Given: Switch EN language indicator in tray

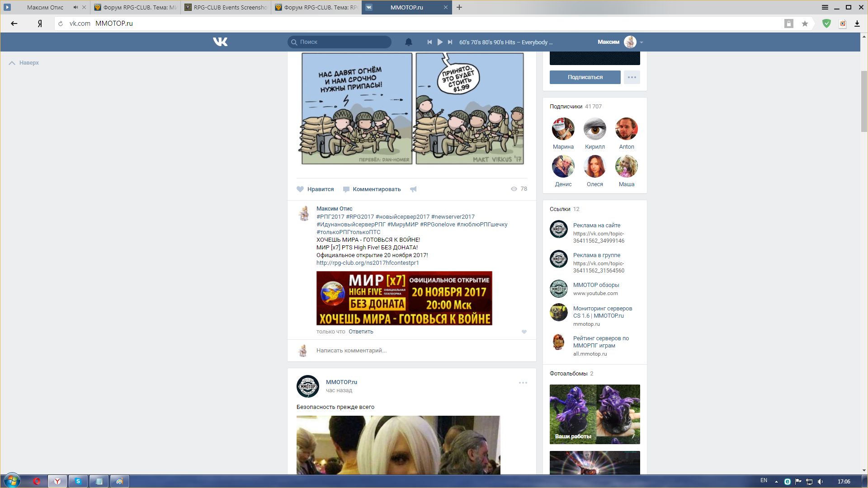Looking at the screenshot, I should [764, 481].
